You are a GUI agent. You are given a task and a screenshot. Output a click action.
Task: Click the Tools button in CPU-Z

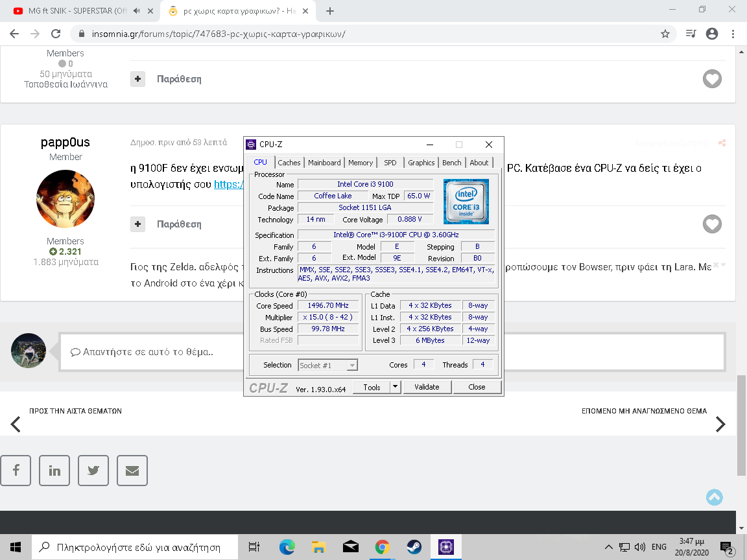click(372, 387)
